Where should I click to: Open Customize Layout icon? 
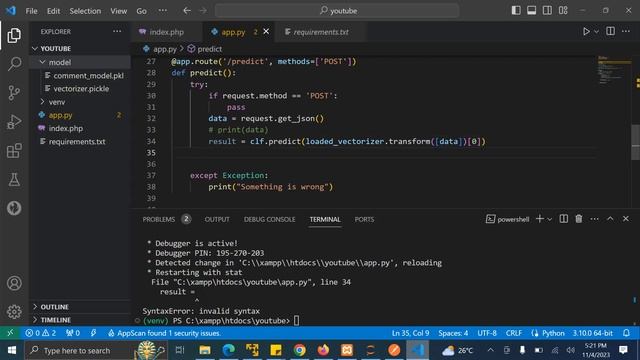563,11
